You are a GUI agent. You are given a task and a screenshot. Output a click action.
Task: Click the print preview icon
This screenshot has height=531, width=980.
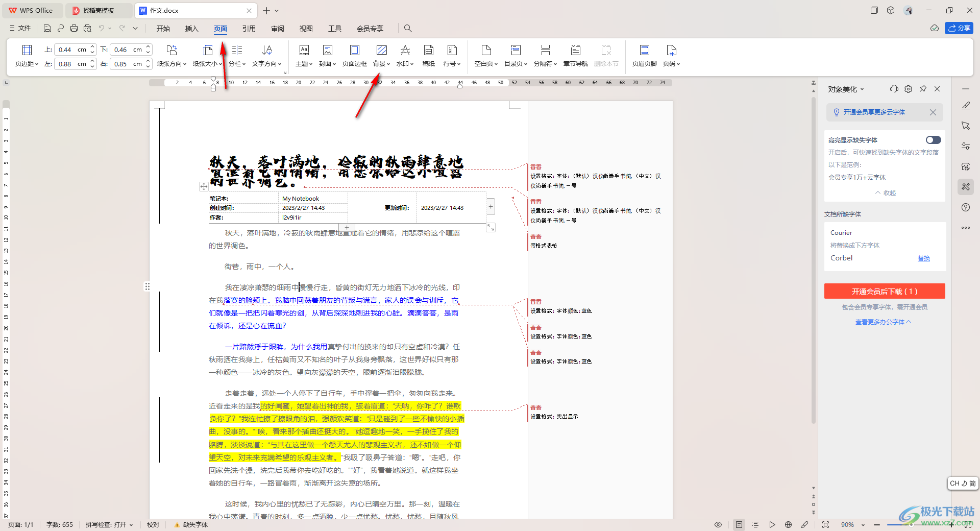click(87, 29)
